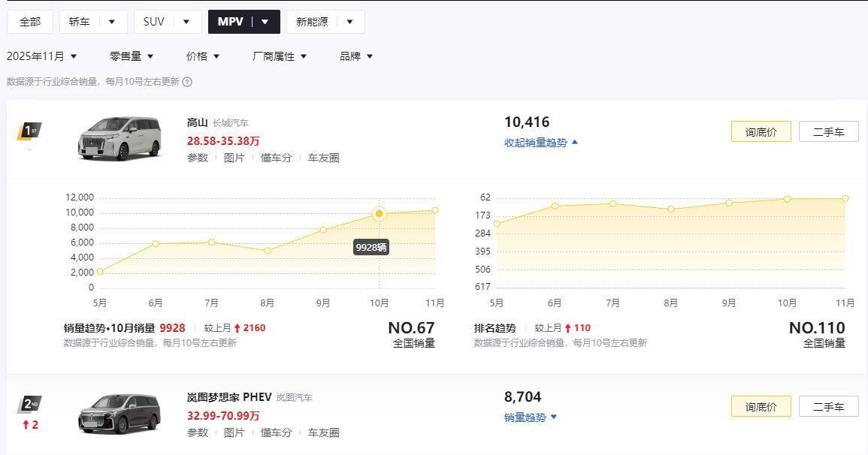
Task: Open the 品牌 filter dropdown
Action: click(356, 56)
